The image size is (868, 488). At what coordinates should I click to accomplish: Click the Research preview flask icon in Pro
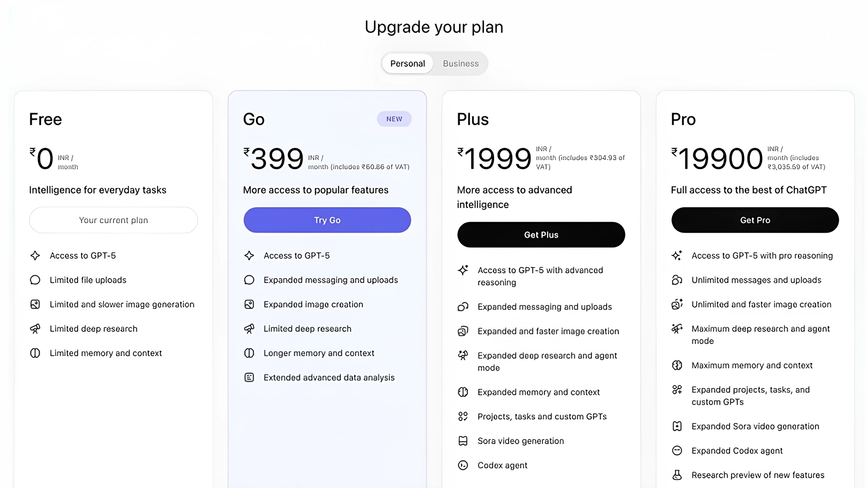677,475
